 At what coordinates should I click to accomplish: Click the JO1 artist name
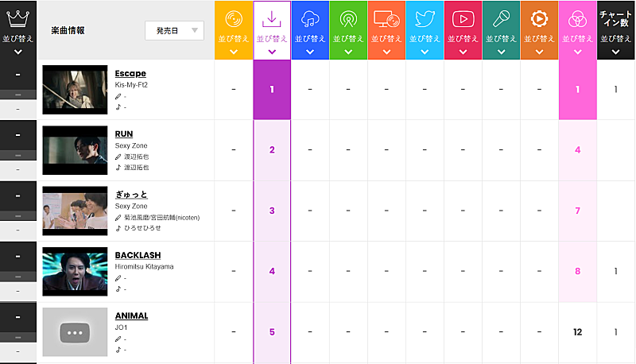(121, 327)
